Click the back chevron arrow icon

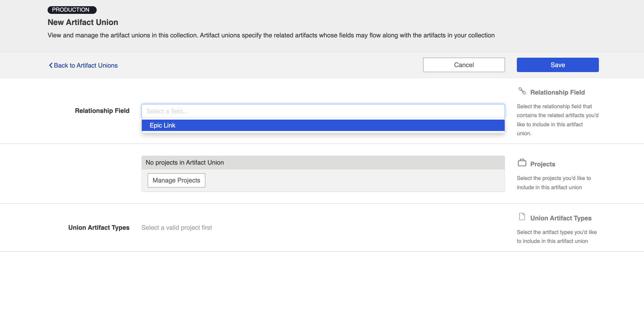point(51,65)
